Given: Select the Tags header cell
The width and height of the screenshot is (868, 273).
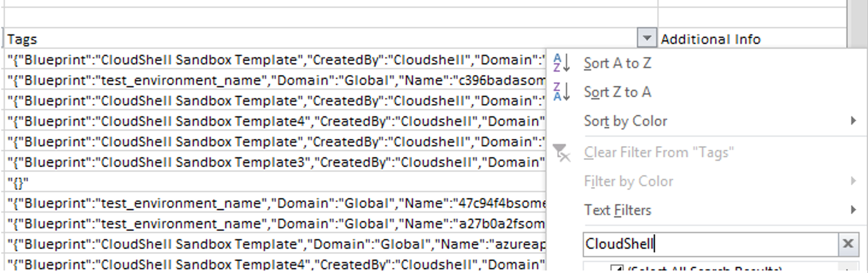Looking at the screenshot, I should (317, 39).
